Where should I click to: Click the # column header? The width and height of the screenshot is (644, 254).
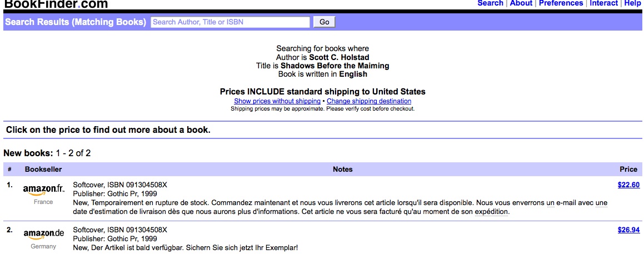(x=10, y=169)
